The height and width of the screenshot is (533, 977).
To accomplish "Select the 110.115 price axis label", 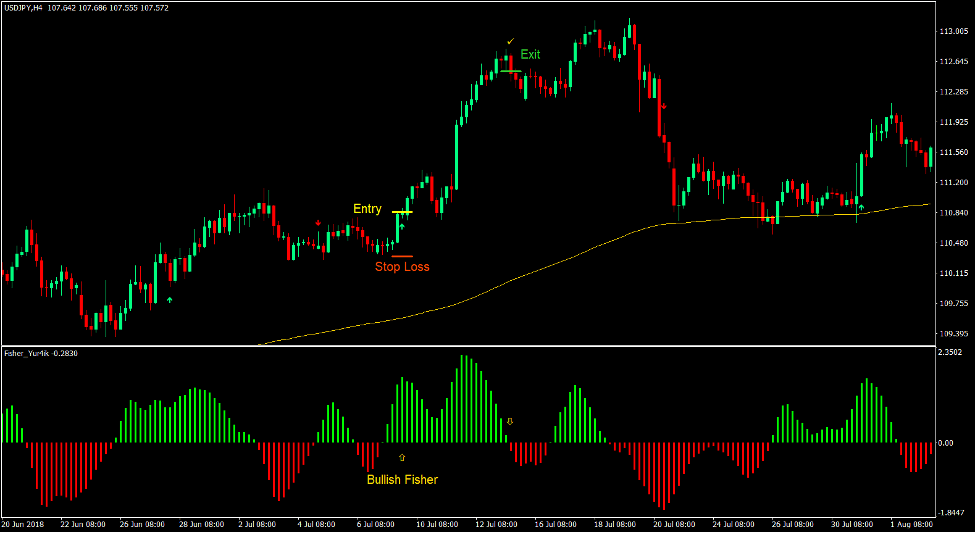I will (953, 273).
